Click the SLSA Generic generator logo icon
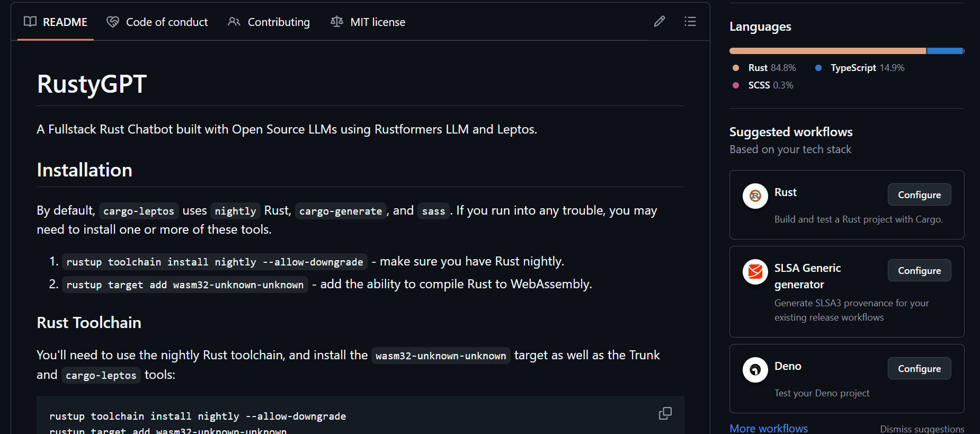This screenshot has height=434, width=980. (x=755, y=272)
